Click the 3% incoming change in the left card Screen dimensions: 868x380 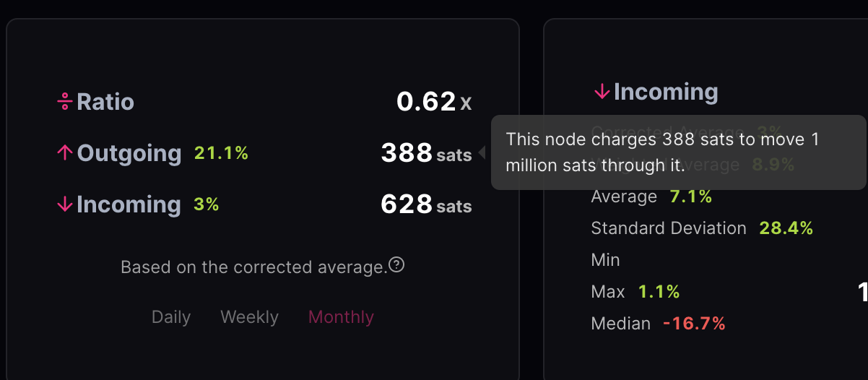[x=206, y=204]
